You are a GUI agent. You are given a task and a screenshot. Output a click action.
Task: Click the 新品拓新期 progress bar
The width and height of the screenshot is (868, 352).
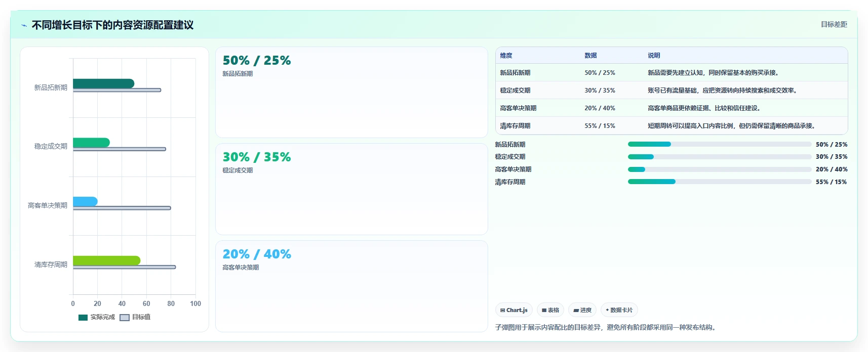pos(720,144)
